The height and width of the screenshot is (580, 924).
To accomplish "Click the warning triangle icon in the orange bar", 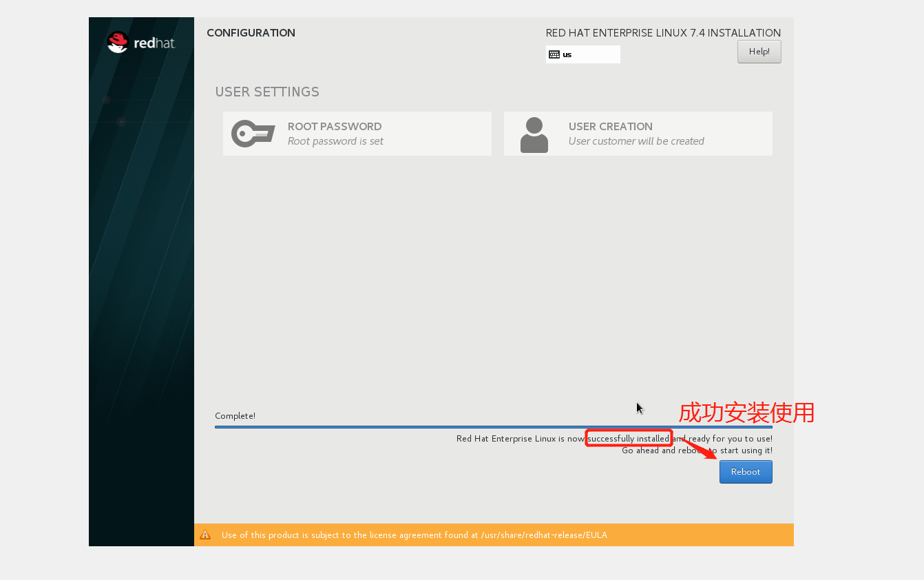I will coord(205,535).
